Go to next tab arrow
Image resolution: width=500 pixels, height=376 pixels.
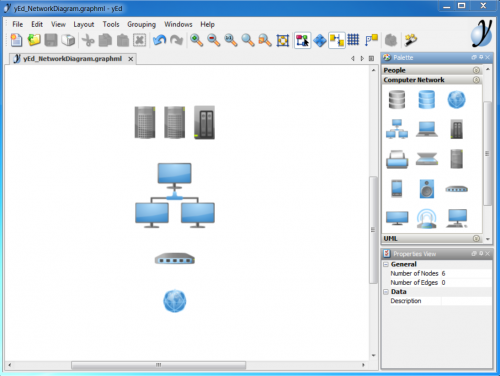click(362, 59)
